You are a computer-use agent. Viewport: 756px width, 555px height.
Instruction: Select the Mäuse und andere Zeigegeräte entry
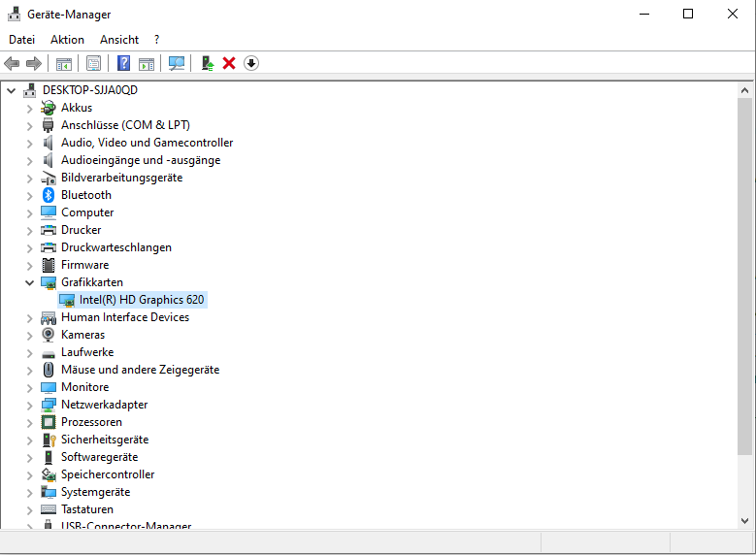[x=140, y=370]
